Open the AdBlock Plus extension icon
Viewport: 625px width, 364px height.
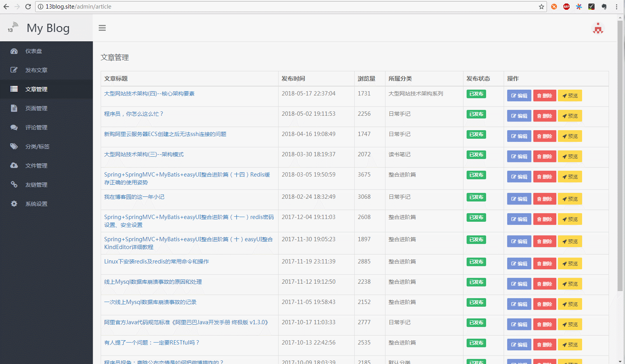[566, 7]
